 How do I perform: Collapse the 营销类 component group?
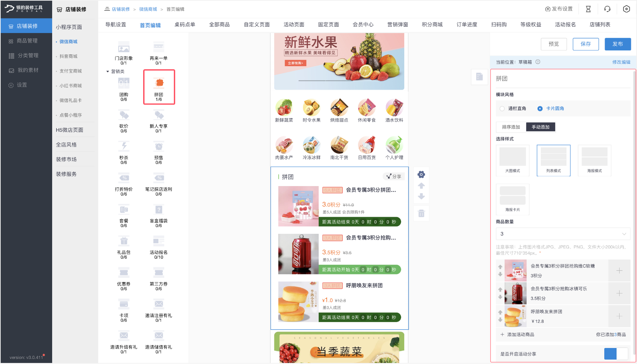point(108,72)
